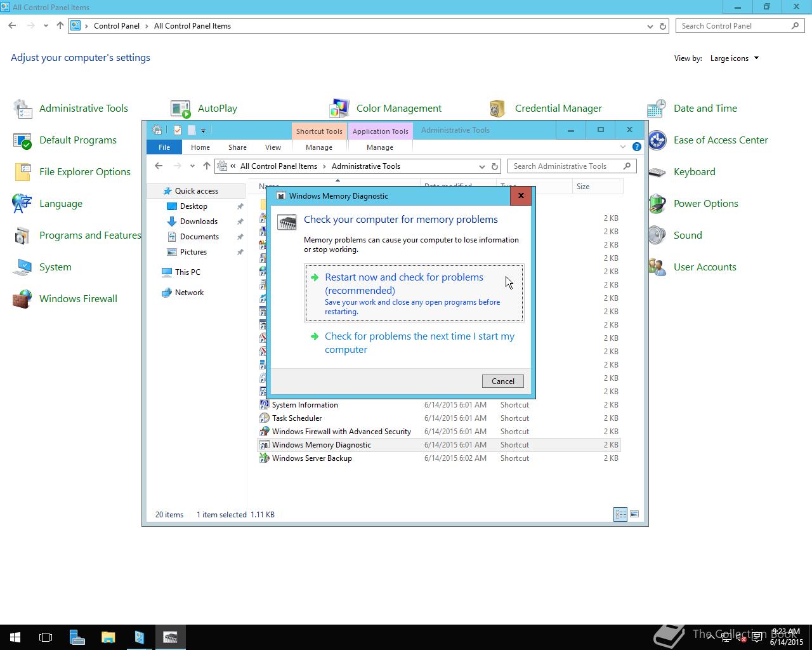The width and height of the screenshot is (812, 650).
Task: Expand Control Panel address history dropdown
Action: pos(650,26)
